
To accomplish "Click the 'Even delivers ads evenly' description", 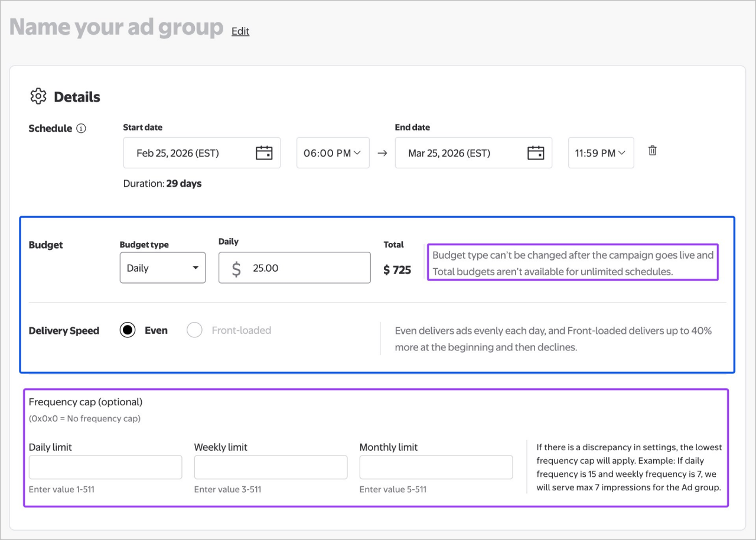I will [553, 339].
